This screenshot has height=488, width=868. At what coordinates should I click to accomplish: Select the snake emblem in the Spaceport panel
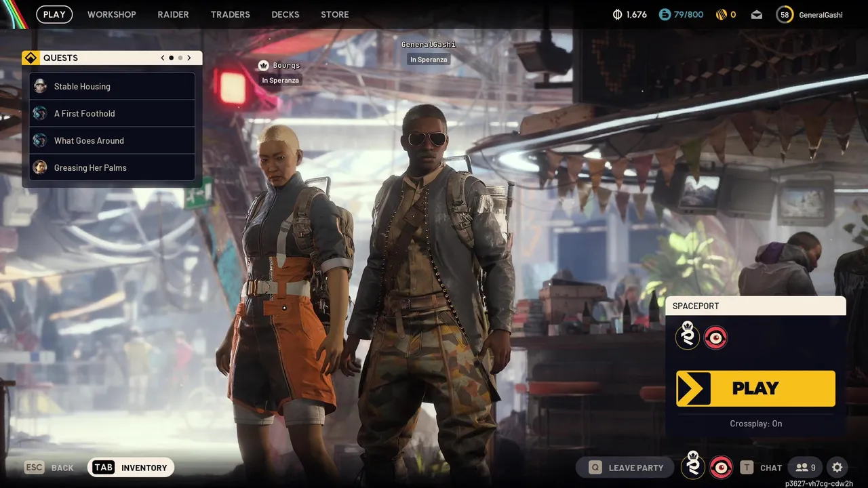pos(688,336)
